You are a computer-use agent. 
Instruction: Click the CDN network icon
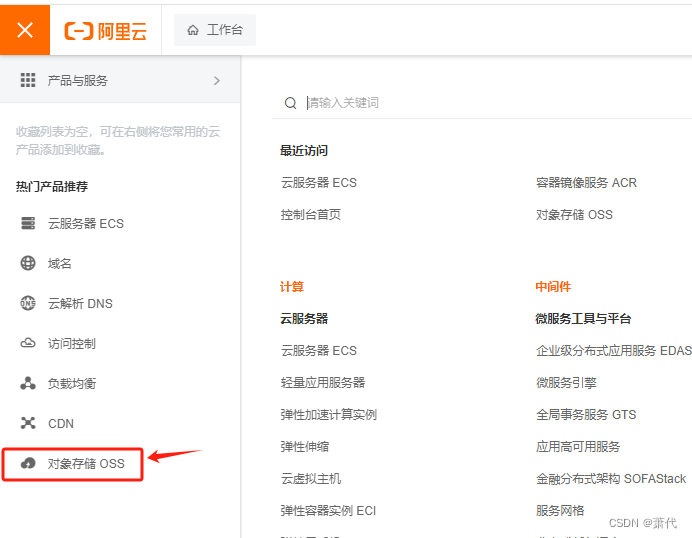pos(28,423)
